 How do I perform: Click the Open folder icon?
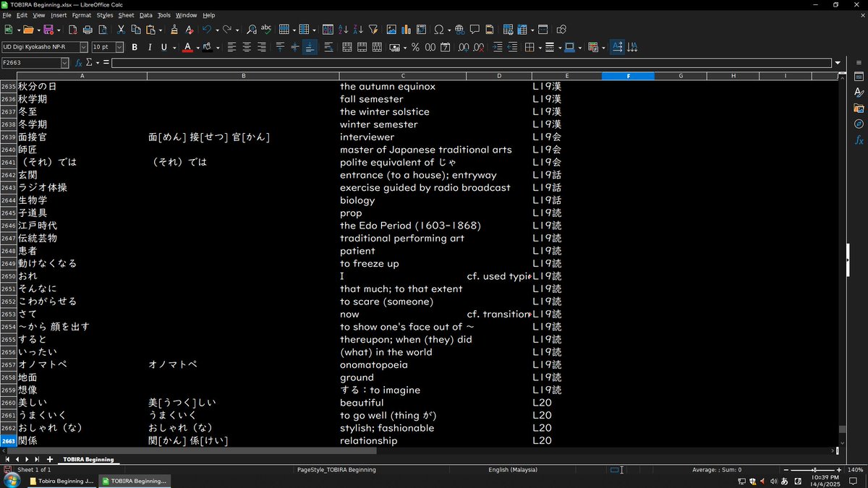pos(27,30)
